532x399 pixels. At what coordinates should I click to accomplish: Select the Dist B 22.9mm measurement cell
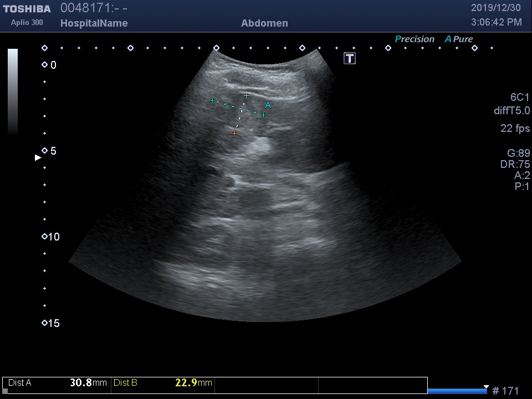163,383
